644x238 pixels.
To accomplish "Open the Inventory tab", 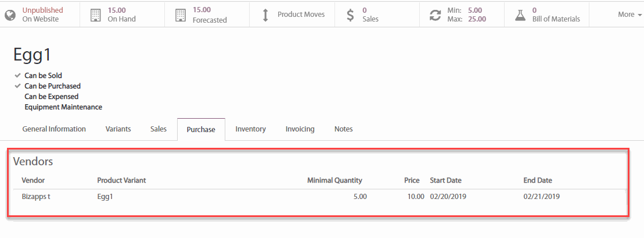I will coord(250,129).
